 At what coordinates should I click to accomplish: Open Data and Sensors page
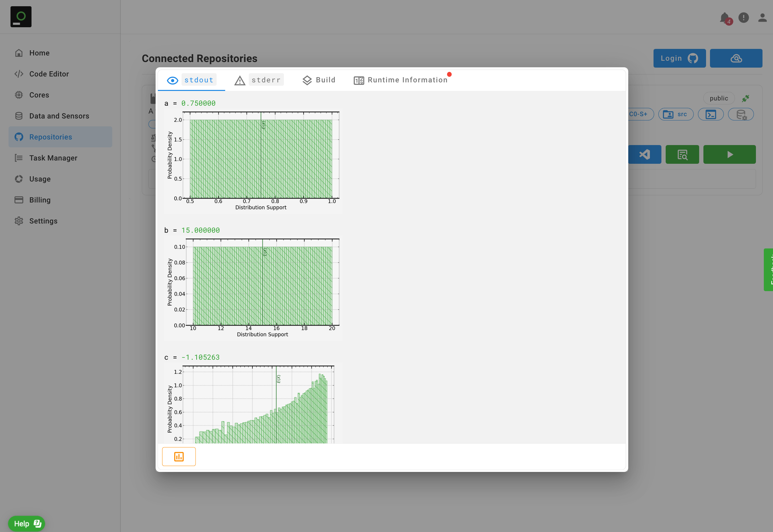pyautogui.click(x=59, y=116)
